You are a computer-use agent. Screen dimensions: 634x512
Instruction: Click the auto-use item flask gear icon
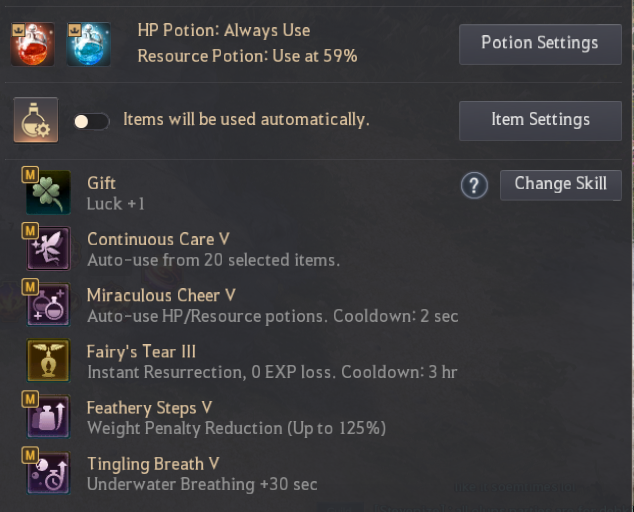click(36, 120)
